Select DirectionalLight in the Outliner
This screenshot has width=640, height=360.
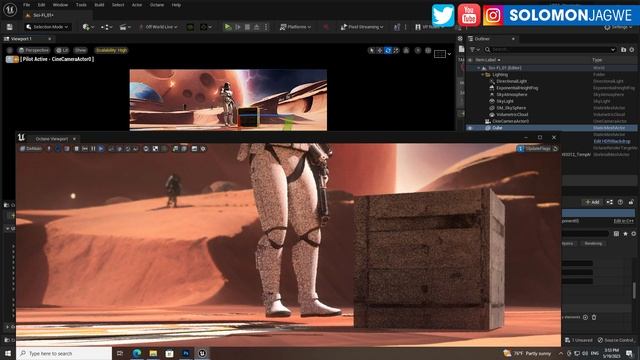(x=511, y=81)
